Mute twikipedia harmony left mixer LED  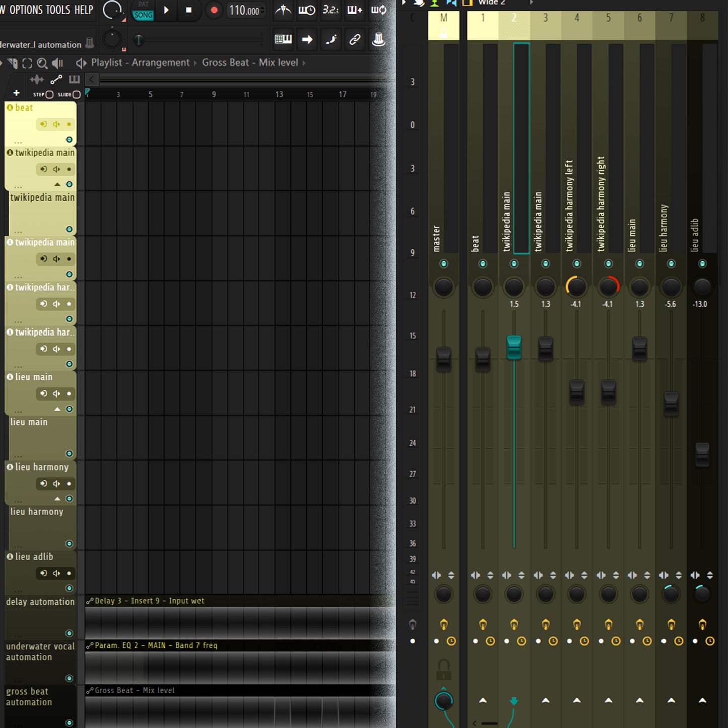tap(577, 263)
